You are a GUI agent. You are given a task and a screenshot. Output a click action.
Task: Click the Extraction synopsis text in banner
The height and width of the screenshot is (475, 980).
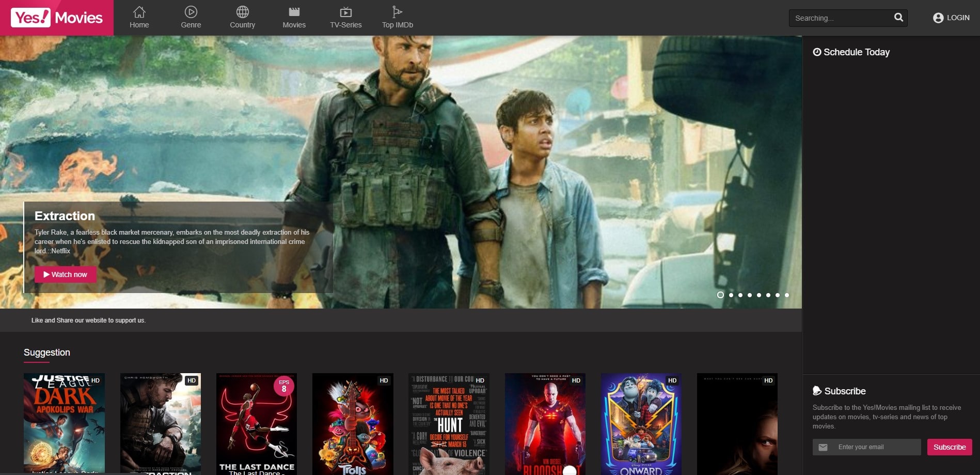172,241
